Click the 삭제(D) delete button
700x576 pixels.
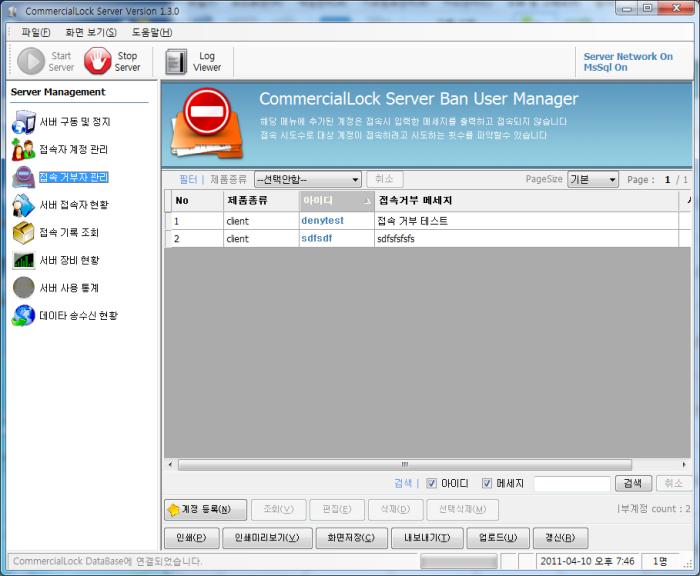tap(396, 509)
